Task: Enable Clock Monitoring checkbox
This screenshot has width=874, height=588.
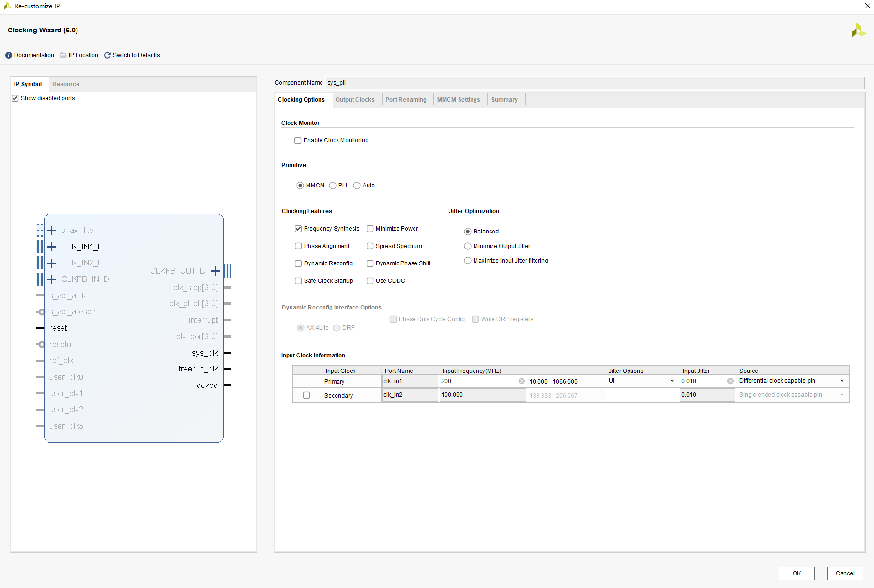Action: click(298, 140)
